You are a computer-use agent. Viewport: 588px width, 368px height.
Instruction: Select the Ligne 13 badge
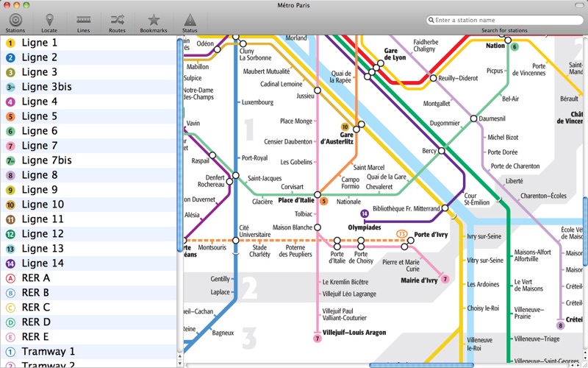pyautogui.click(x=10, y=249)
